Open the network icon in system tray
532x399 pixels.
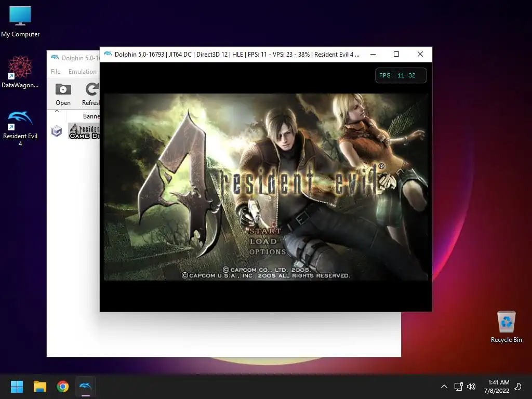458,387
